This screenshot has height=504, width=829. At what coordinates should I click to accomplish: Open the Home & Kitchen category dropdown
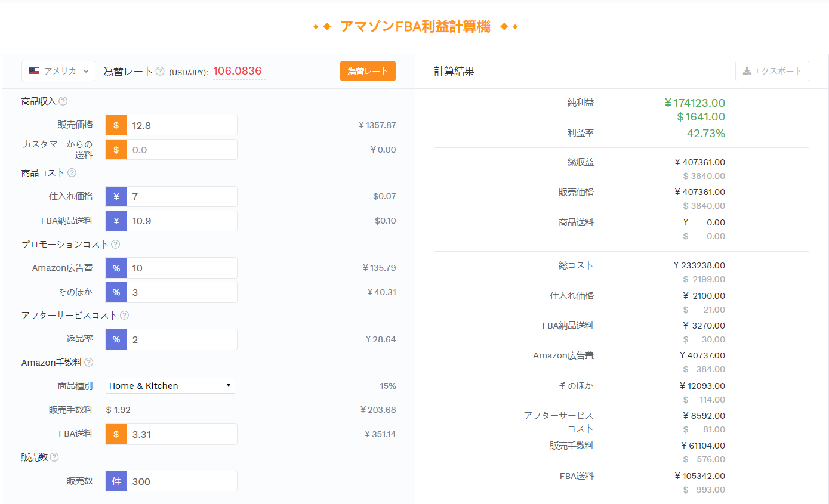click(170, 386)
